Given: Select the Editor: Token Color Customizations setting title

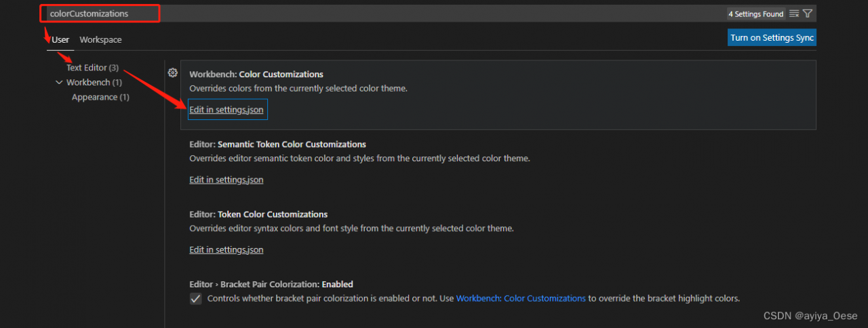Looking at the screenshot, I should [258, 214].
